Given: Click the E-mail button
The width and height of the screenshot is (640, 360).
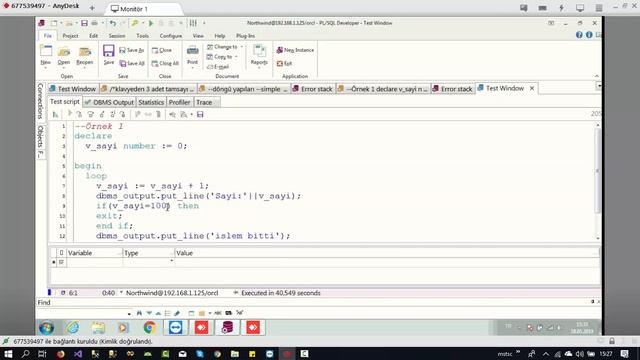Looking at the screenshot, I should 218,67.
